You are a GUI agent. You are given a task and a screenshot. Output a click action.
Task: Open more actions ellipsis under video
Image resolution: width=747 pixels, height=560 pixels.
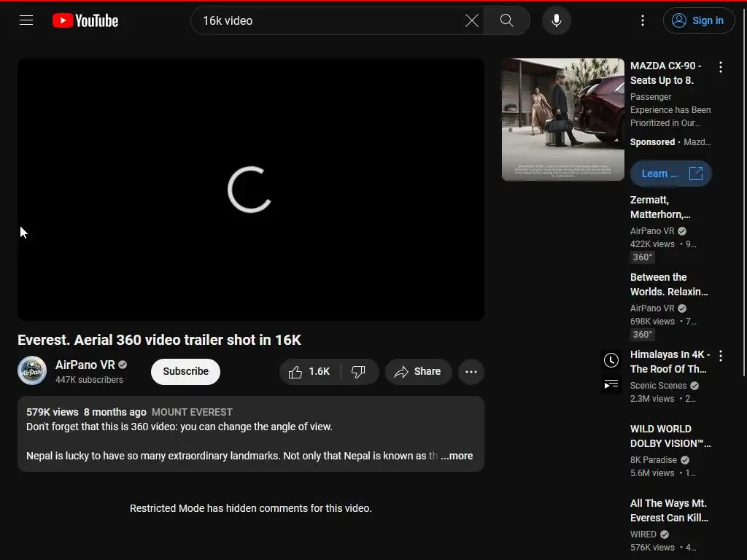[471, 371]
